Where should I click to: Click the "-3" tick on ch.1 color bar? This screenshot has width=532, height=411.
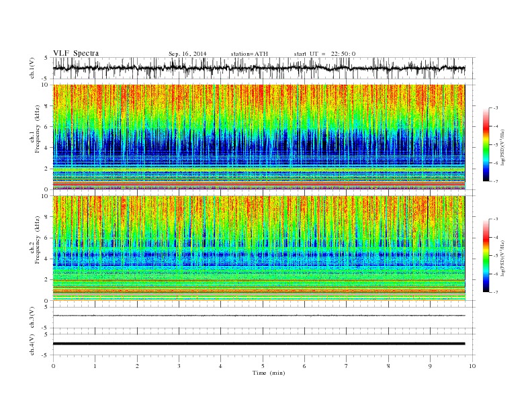496,108
